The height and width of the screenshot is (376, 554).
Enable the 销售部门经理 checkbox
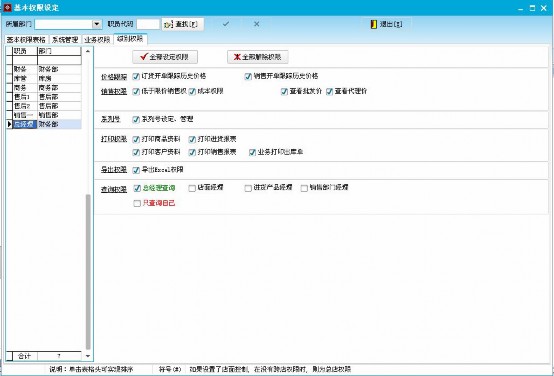tap(304, 188)
